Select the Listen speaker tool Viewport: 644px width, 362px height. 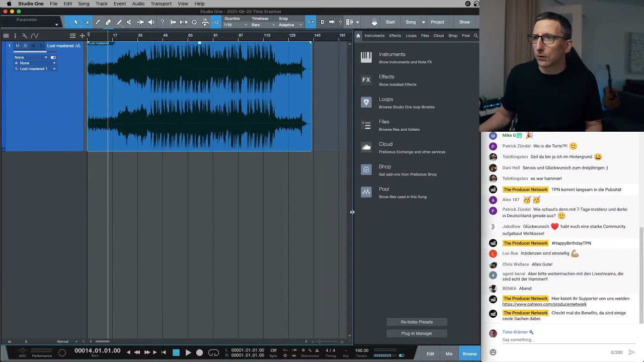151,22
